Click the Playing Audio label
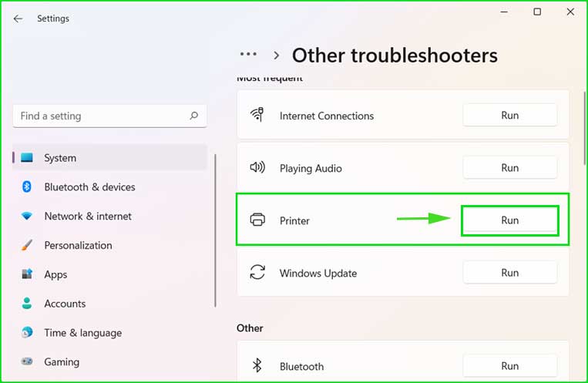 click(311, 169)
